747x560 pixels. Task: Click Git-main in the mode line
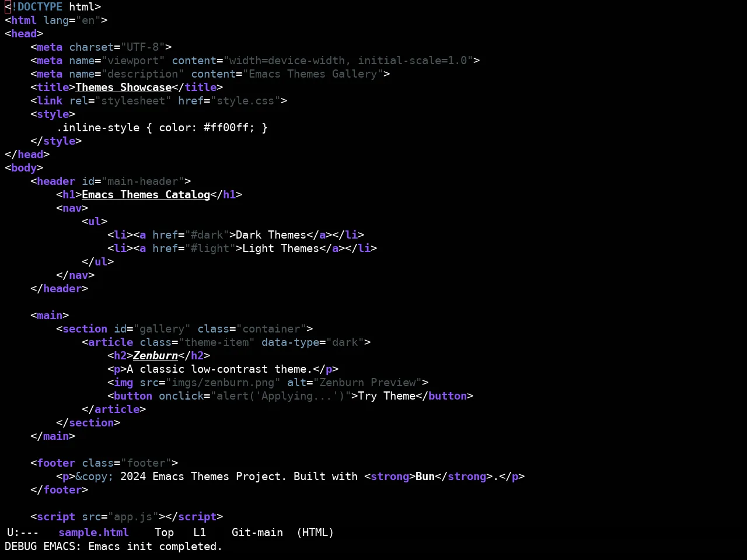[x=257, y=533]
